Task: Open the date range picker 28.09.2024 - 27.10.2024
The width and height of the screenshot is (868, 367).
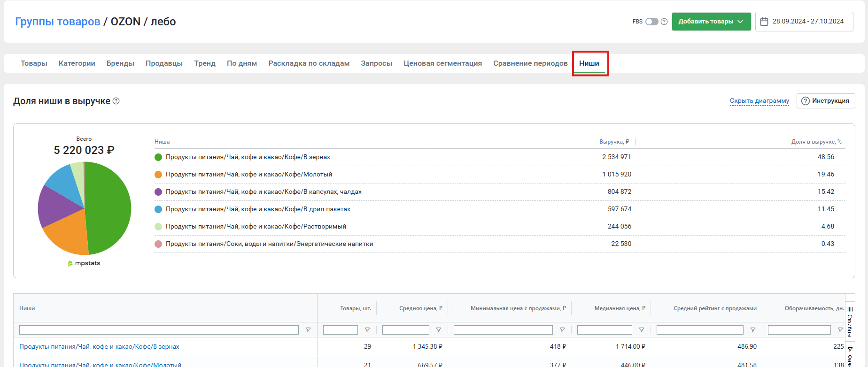Action: click(x=804, y=22)
